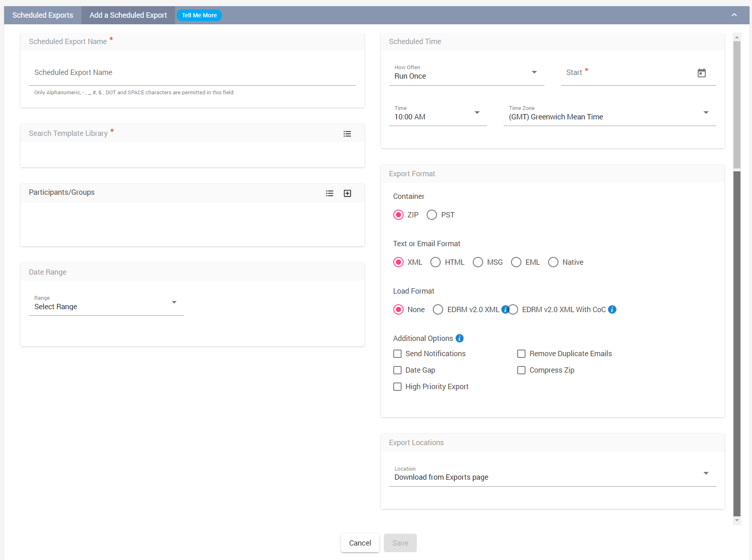Viewport: 752px width, 560px height.
Task: Click the scrollbar up arrow
Action: pos(737,37)
